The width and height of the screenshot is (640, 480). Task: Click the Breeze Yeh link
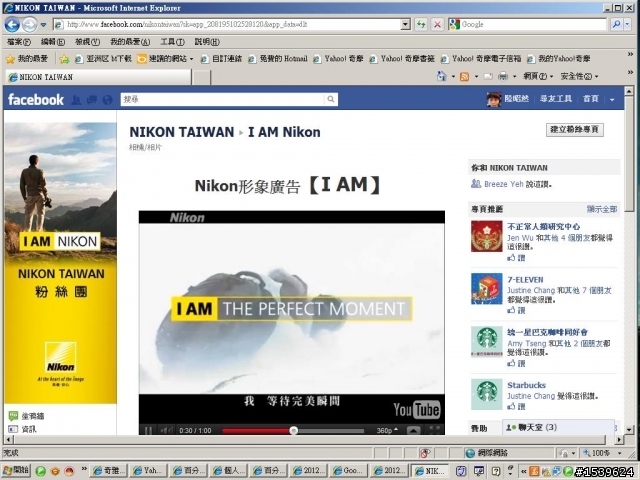504,184
